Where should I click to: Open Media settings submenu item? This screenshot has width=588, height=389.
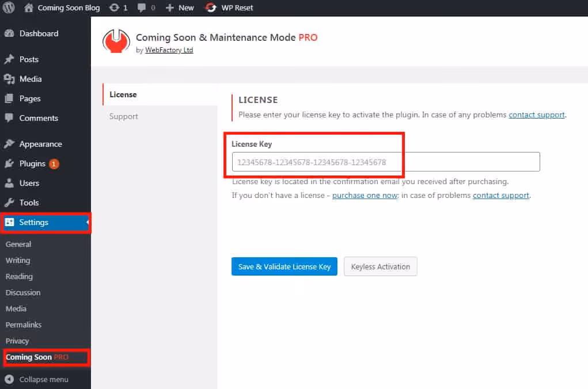(16, 309)
